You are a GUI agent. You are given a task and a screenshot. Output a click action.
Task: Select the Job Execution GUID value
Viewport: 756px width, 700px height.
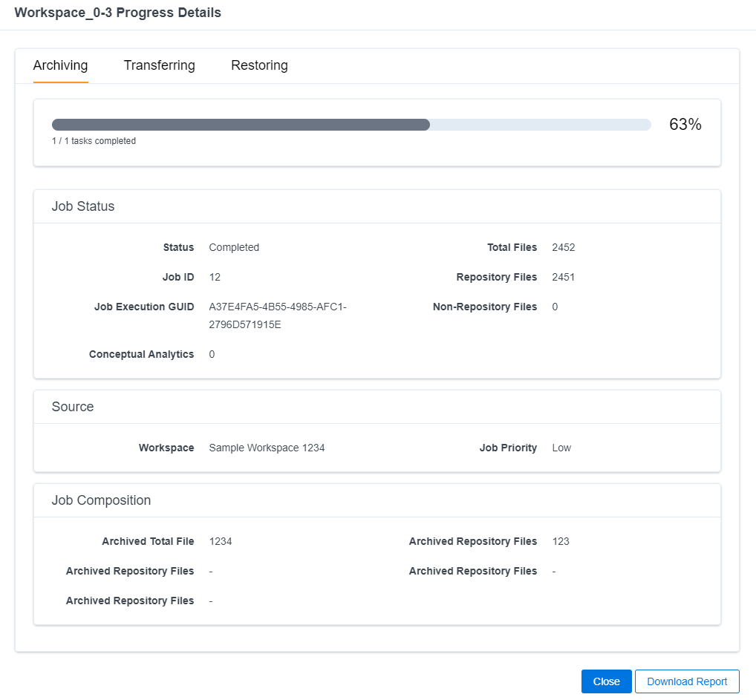coord(278,315)
